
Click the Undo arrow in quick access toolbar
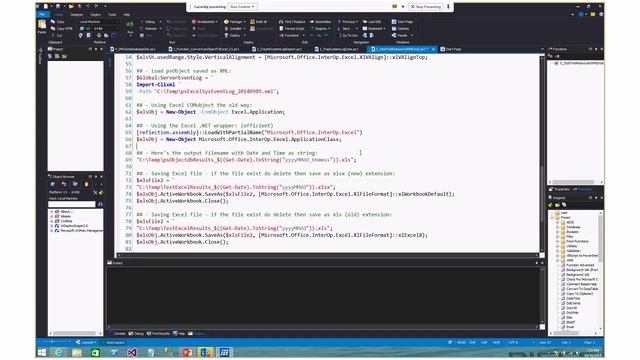pos(88,6)
